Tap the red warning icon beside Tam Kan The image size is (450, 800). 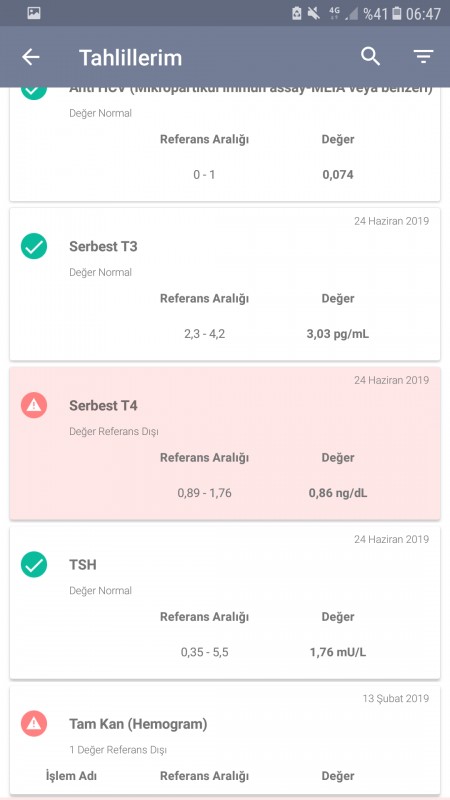click(34, 723)
